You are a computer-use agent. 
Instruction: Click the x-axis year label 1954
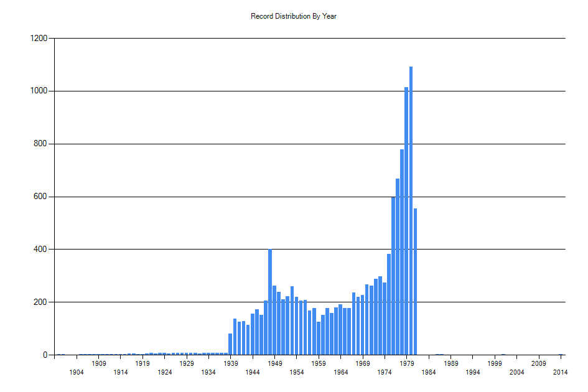pyautogui.click(x=297, y=372)
